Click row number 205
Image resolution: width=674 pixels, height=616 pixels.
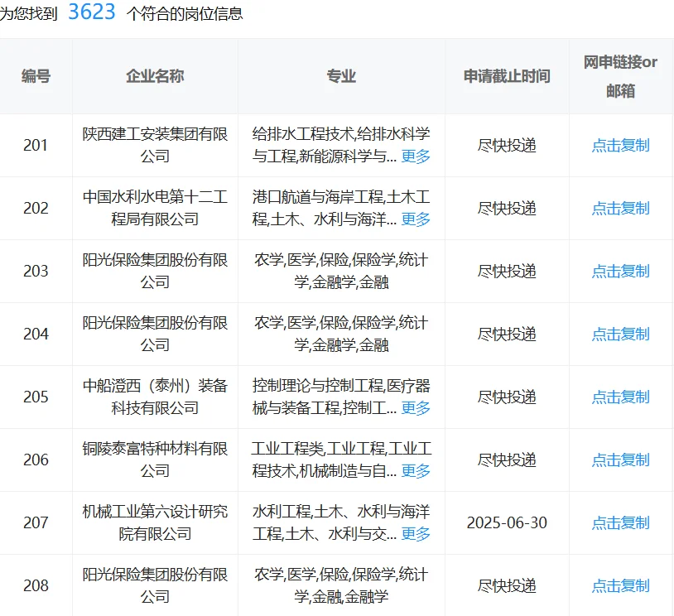tap(36, 397)
